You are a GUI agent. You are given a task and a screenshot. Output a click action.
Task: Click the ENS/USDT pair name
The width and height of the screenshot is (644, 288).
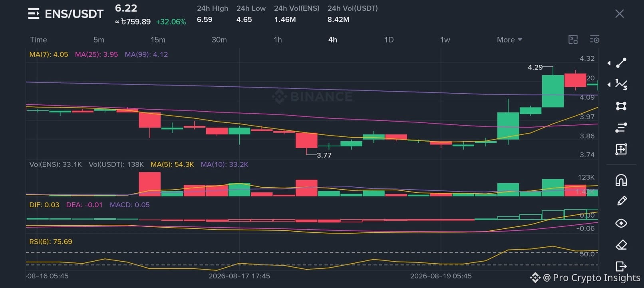coord(74,14)
